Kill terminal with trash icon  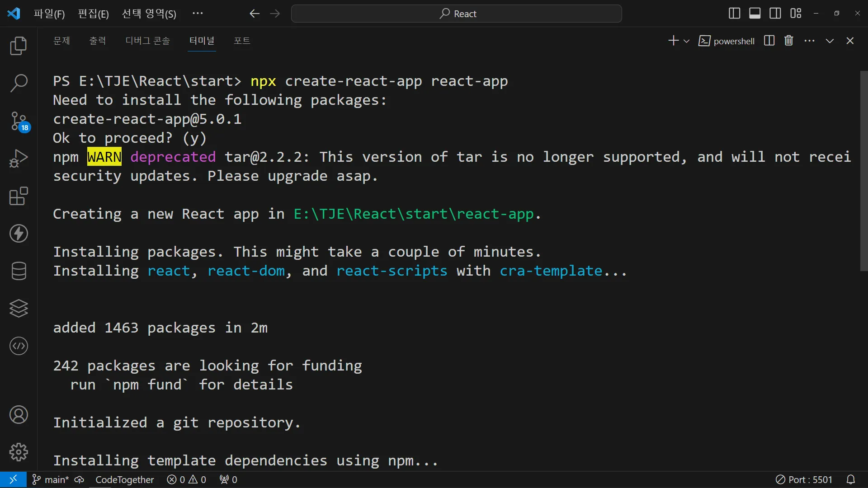pyautogui.click(x=788, y=41)
